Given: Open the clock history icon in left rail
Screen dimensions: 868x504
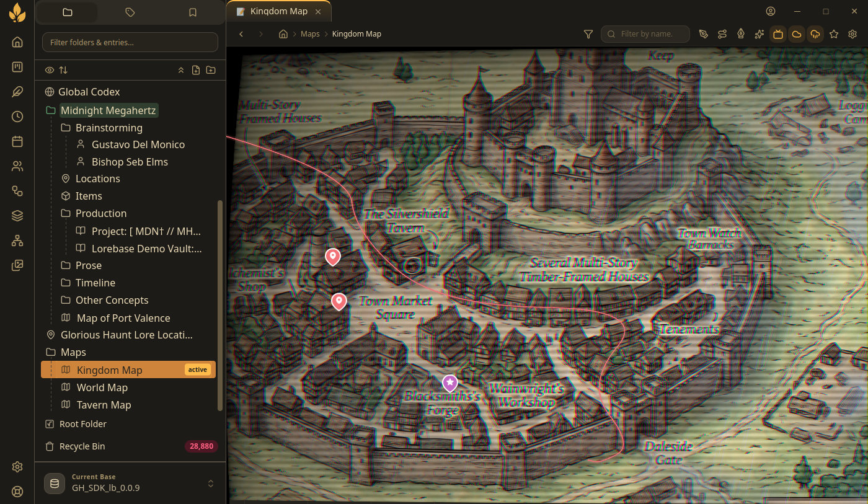Looking at the screenshot, I should (x=17, y=117).
